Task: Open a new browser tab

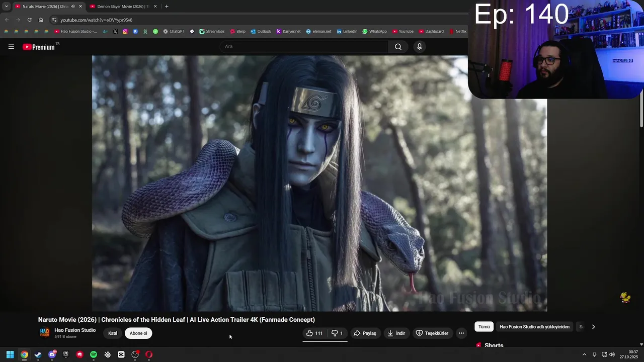Action: pos(167,7)
